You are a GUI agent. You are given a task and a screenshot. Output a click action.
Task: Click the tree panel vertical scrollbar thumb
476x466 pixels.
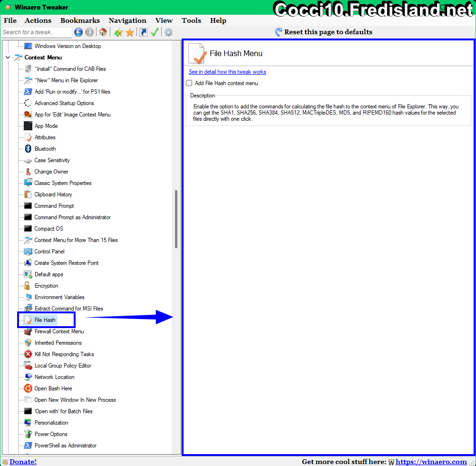point(176,219)
